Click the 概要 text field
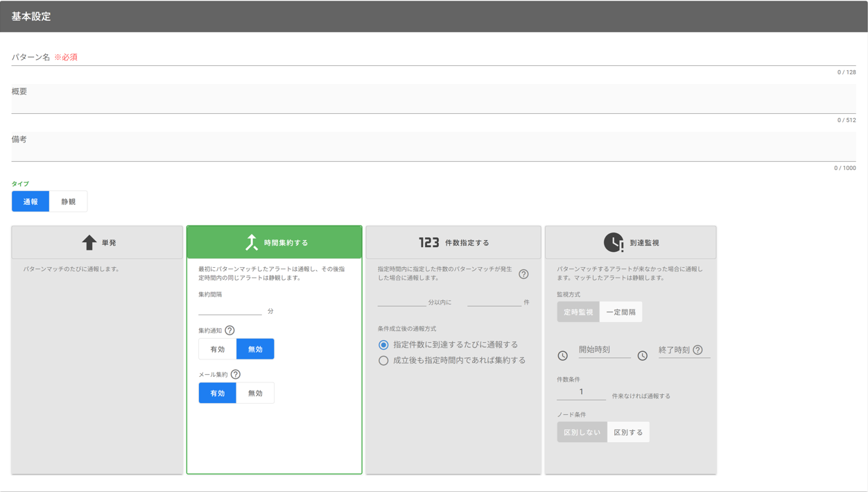868x492 pixels. [433, 99]
